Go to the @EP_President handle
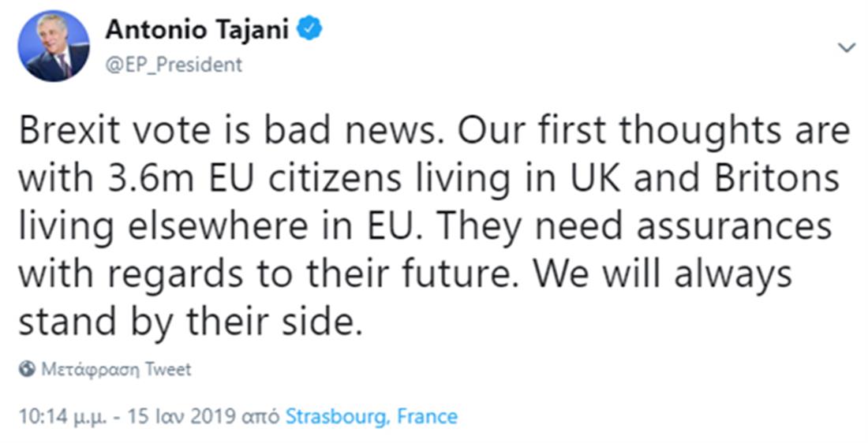The image size is (868, 443). pyautogui.click(x=174, y=65)
